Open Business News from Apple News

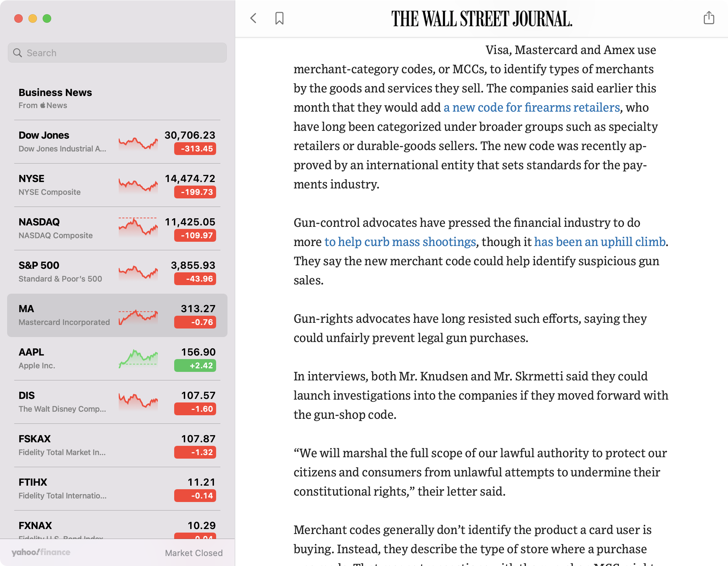(x=117, y=98)
